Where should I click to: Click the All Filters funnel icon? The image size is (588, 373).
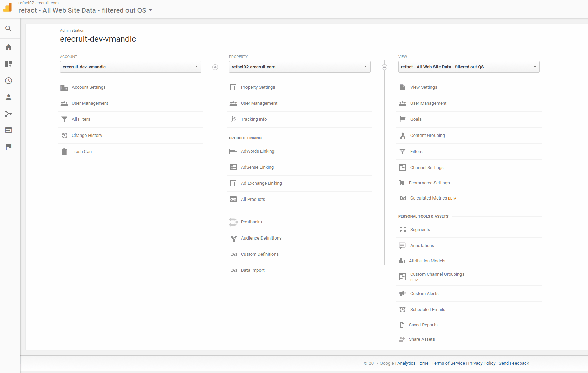[x=64, y=119]
